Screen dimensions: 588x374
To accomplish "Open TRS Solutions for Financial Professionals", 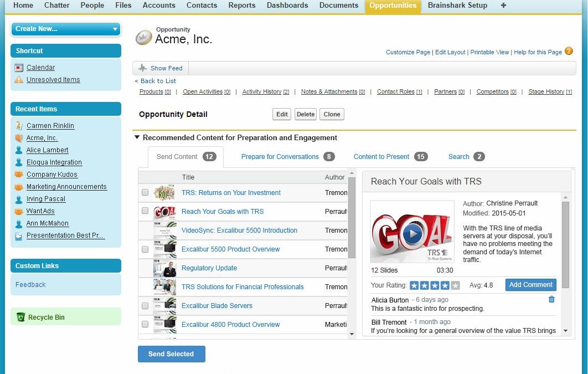I will pyautogui.click(x=243, y=287).
